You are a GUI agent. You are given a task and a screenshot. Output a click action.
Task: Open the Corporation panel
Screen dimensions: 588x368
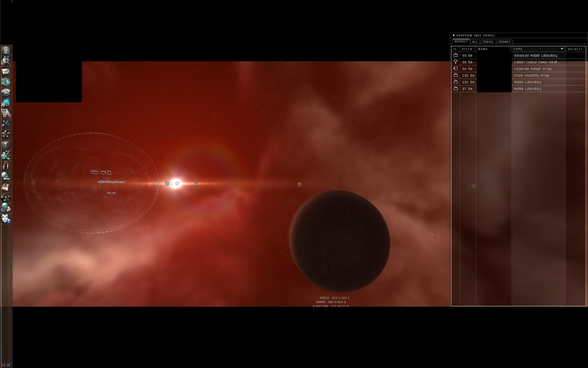pyautogui.click(x=6, y=134)
